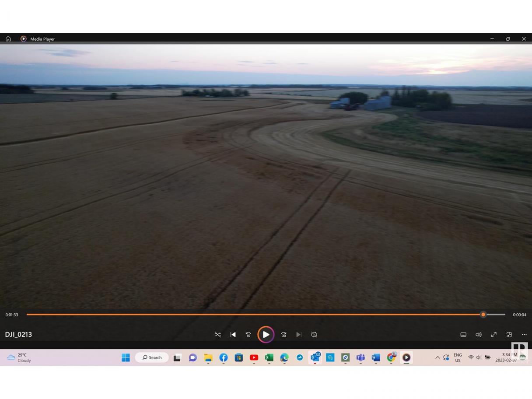Open Microsoft Word from the taskbar

click(x=375, y=358)
